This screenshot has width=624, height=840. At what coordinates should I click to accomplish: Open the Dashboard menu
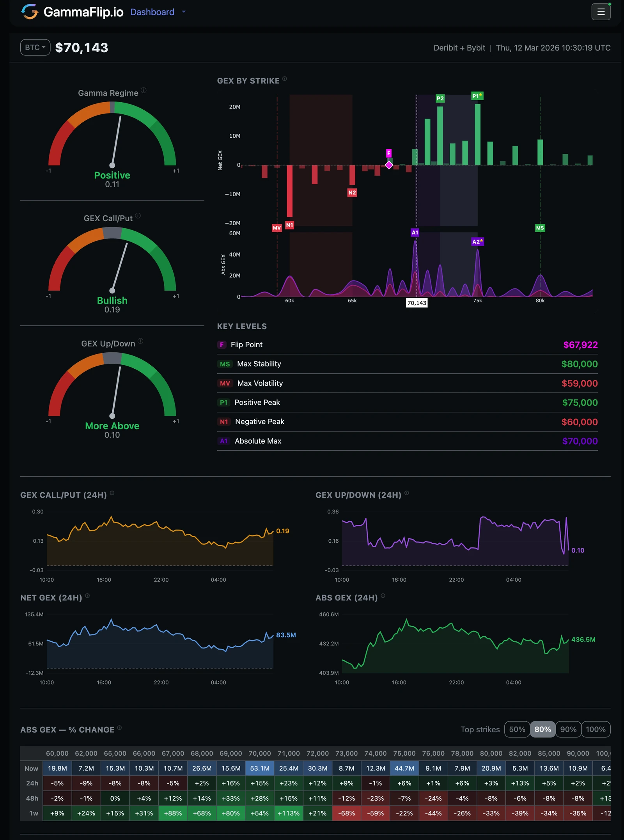coord(152,12)
